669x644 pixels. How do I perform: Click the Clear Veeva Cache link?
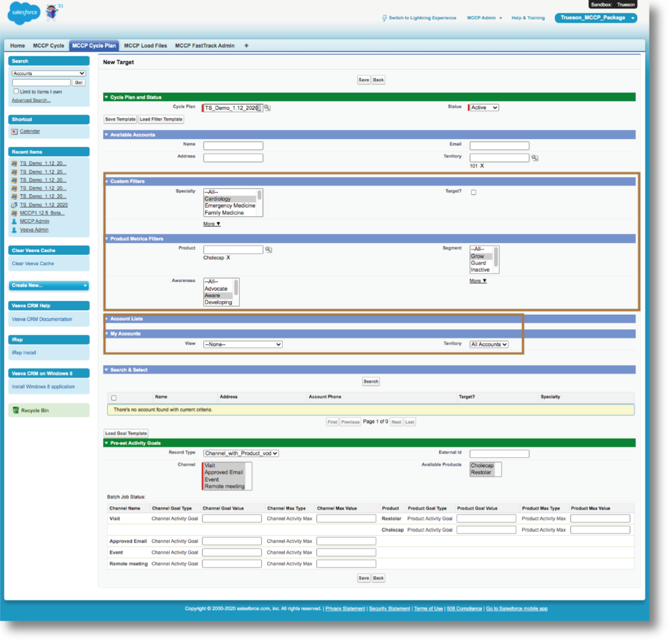click(33, 264)
